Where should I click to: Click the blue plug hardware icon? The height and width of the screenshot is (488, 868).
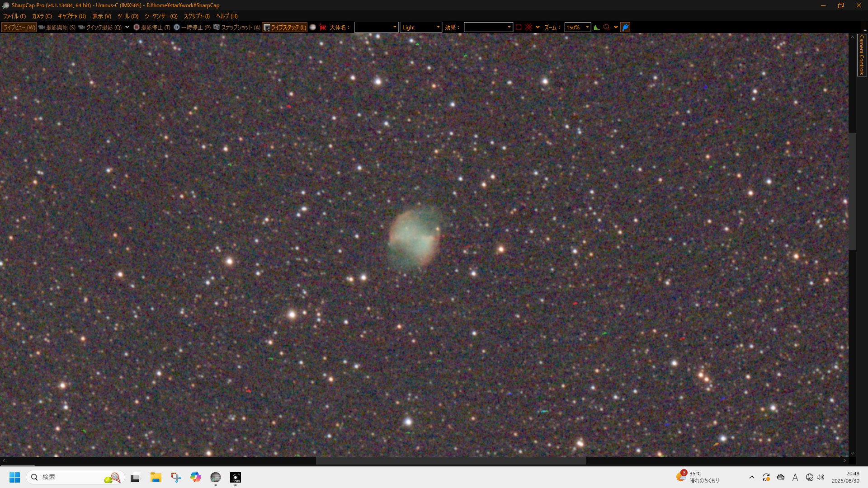(x=625, y=27)
